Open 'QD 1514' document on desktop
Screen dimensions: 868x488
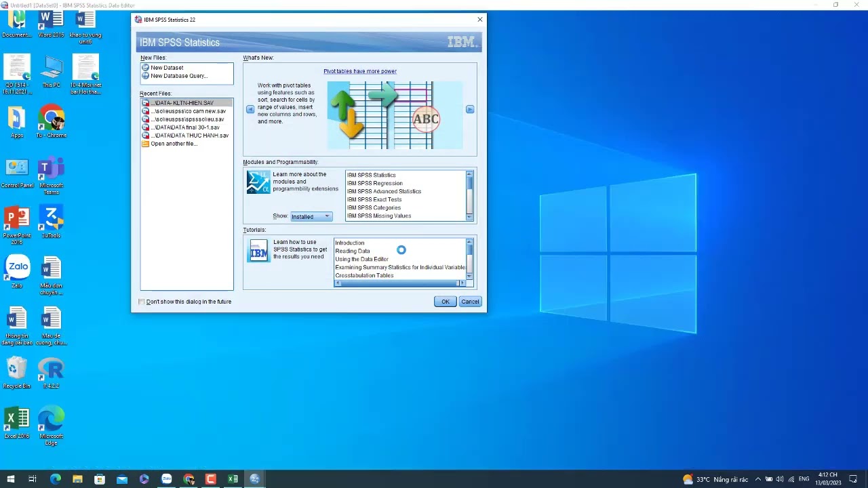(17, 75)
